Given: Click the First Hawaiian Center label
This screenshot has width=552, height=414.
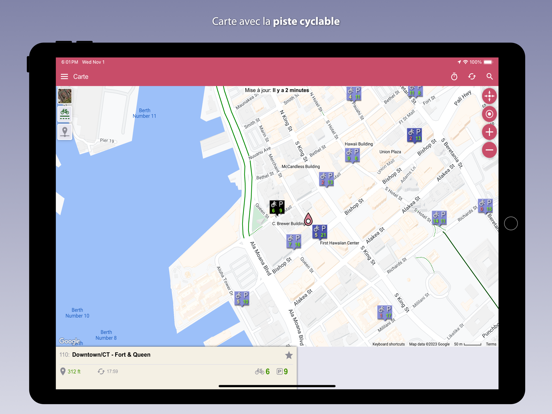Looking at the screenshot, I should (339, 243).
